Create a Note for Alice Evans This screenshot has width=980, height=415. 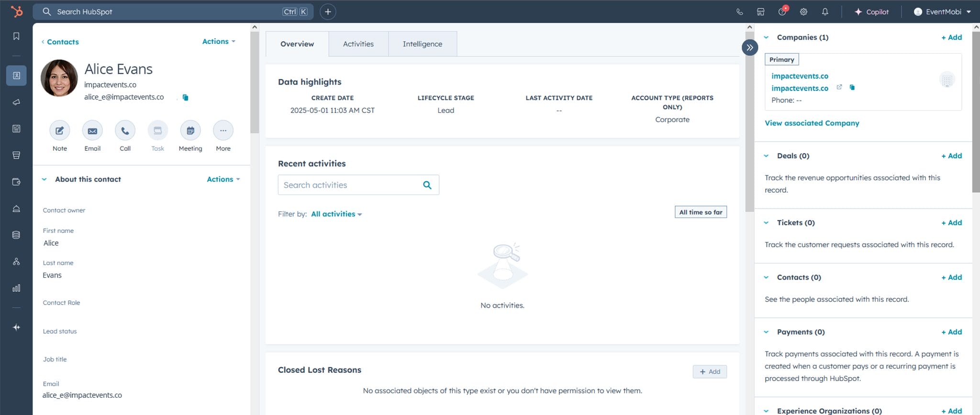[x=60, y=131]
